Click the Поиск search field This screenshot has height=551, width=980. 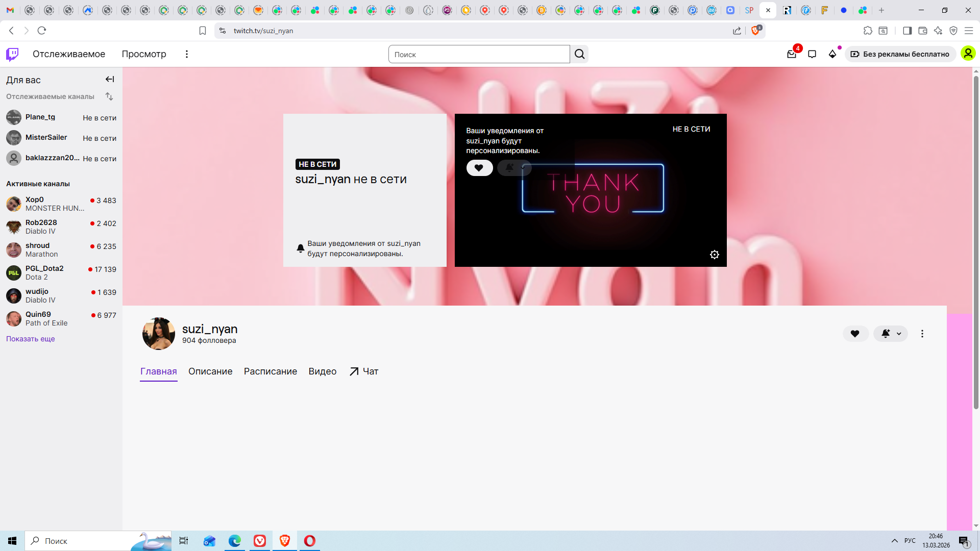pos(479,54)
